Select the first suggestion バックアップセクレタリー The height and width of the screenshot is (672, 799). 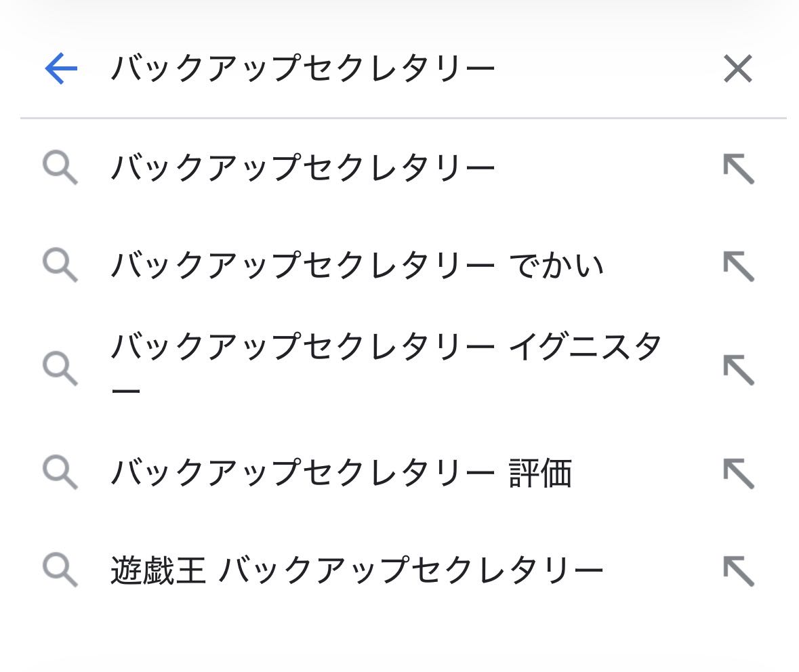pyautogui.click(x=303, y=168)
